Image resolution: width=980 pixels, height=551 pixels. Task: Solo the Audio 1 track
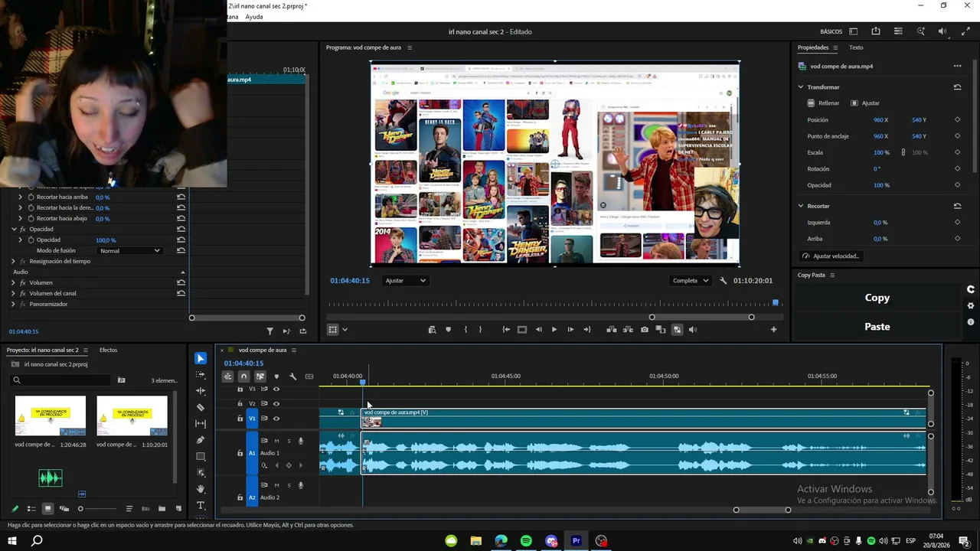point(289,441)
